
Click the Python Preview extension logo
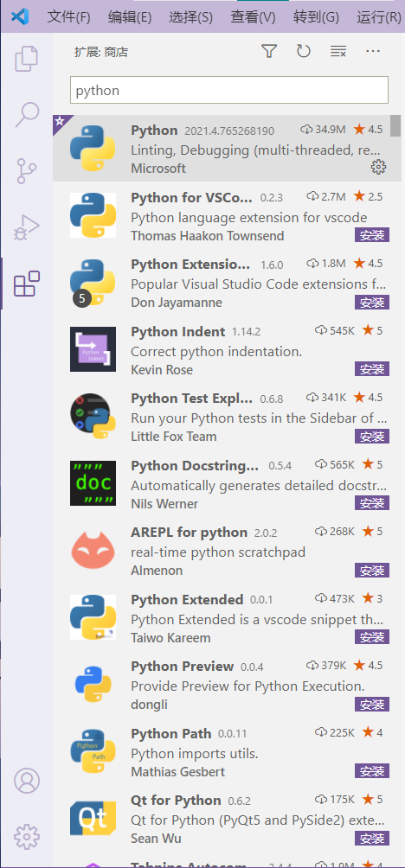point(93,684)
